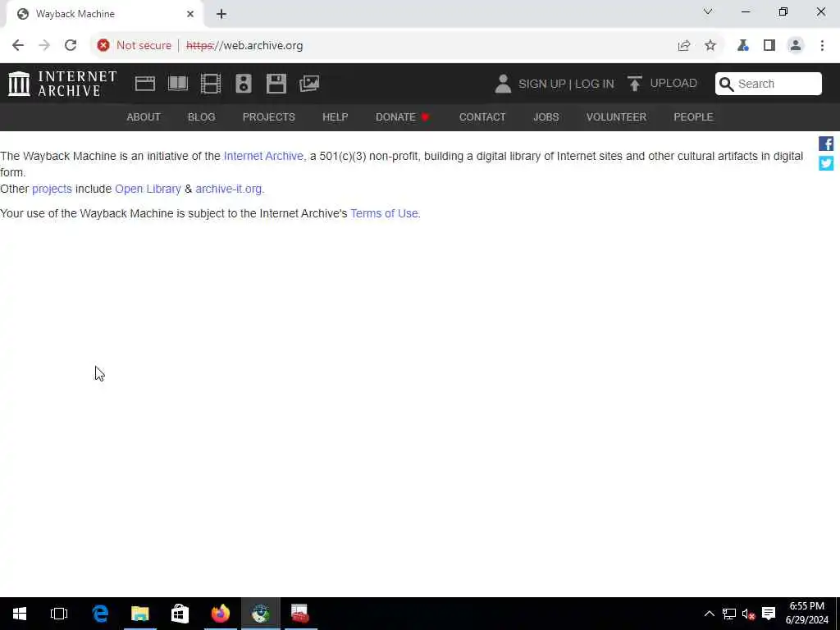Open the Windows Start menu
Viewport: 840px width, 630px height.
click(20, 614)
